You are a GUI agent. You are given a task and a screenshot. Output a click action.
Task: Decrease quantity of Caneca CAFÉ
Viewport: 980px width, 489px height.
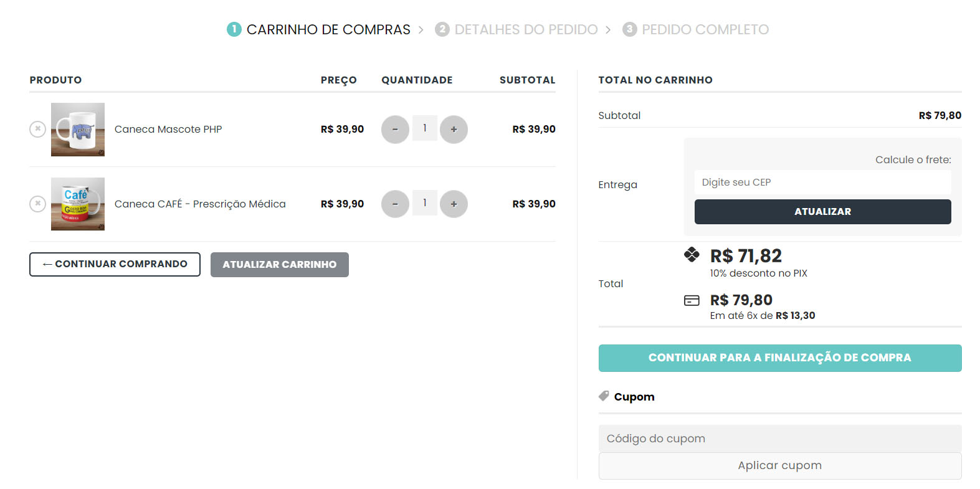coord(395,204)
